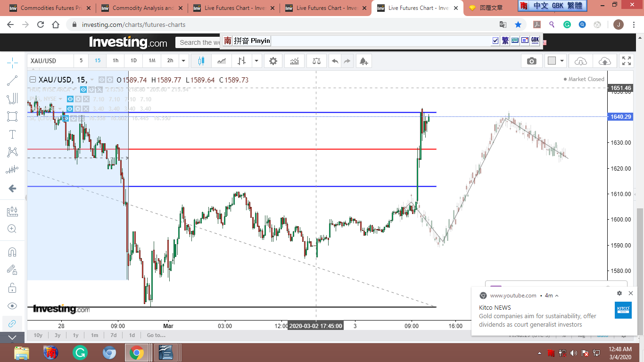
Task: Click the Go to... button
Action: 156,335
